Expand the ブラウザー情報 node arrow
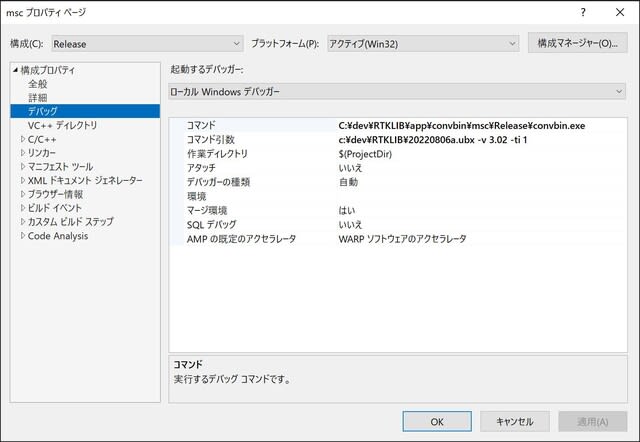 tap(23, 194)
